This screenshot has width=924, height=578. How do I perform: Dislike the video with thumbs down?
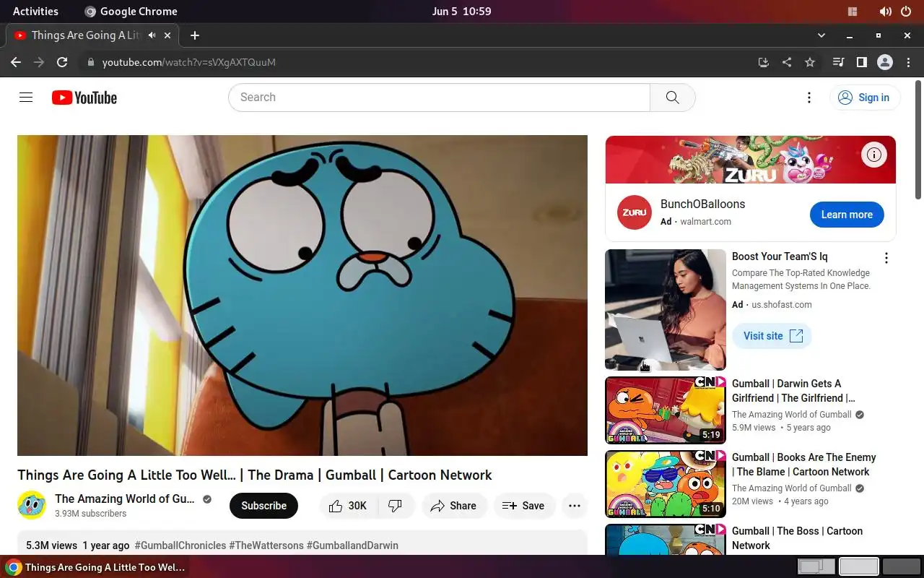point(396,506)
